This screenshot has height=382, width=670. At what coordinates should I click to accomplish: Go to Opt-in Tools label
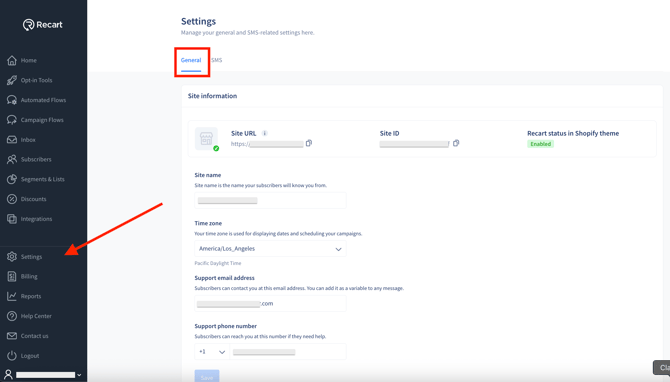[36, 80]
